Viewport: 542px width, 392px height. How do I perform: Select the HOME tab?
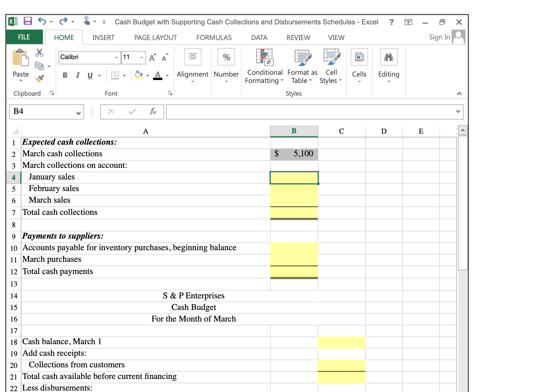pyautogui.click(x=64, y=38)
